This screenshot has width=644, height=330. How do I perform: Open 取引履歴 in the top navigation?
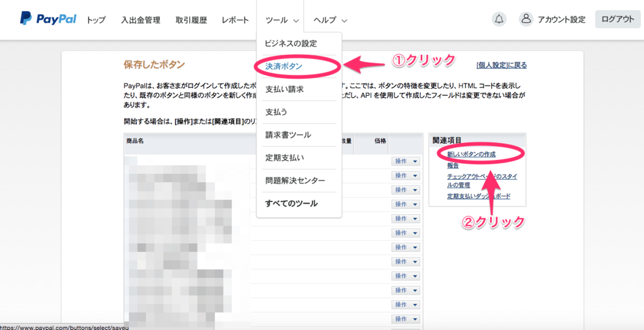pyautogui.click(x=191, y=20)
